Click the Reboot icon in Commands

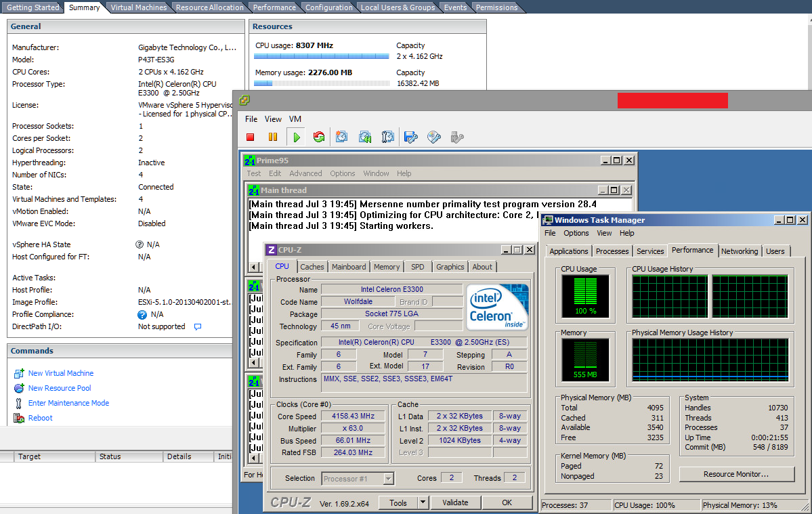19,419
